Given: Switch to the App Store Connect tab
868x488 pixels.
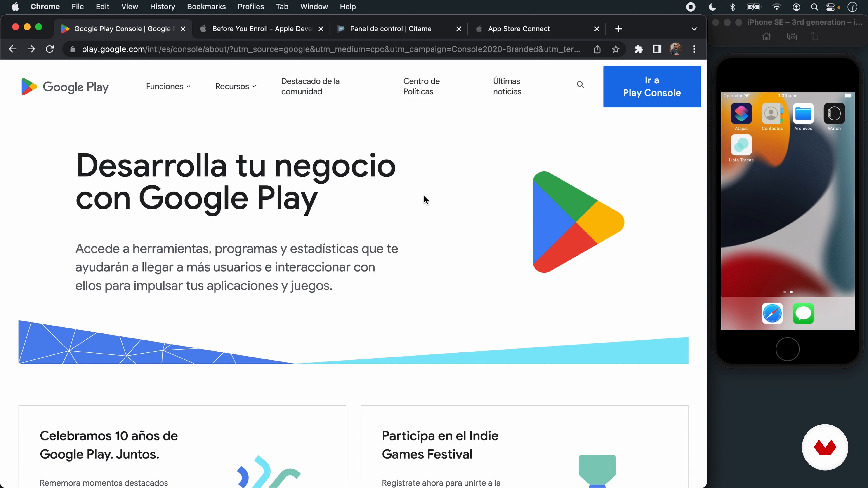Looking at the screenshot, I should point(537,29).
